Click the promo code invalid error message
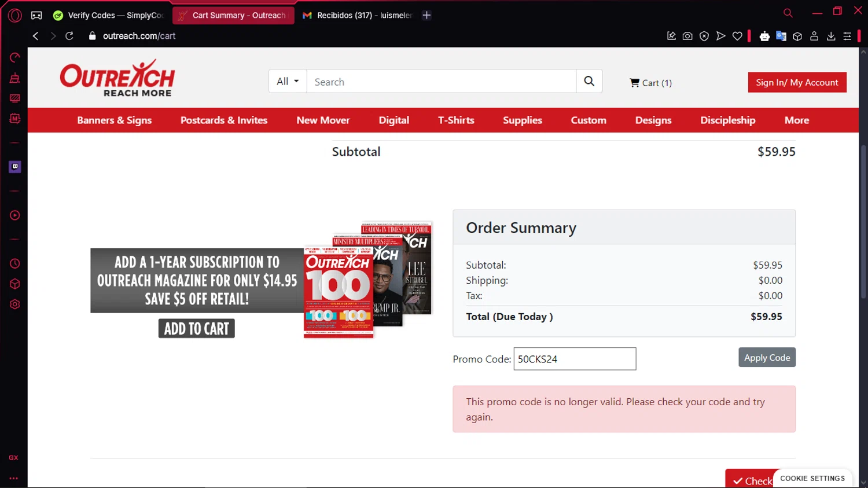This screenshot has height=488, width=868. point(624,409)
